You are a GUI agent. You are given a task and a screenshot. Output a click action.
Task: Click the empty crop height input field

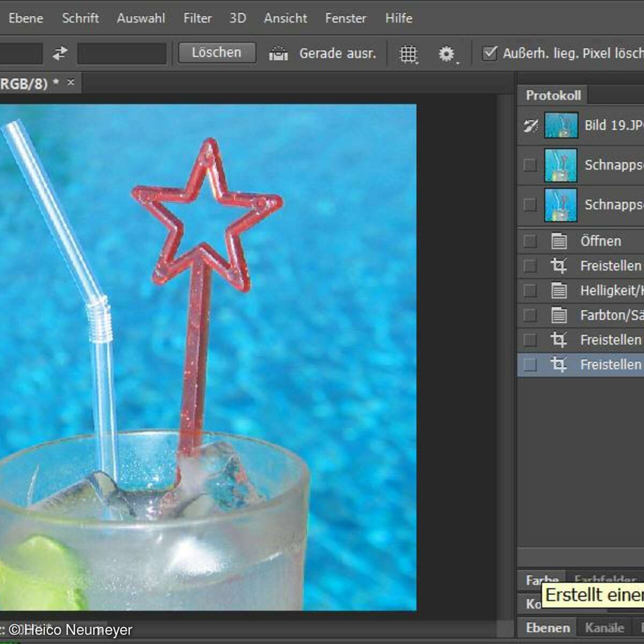pos(122,54)
